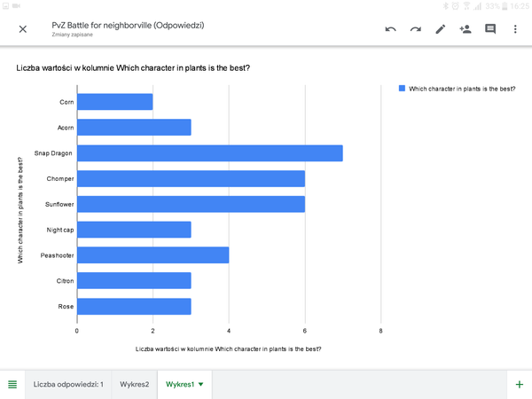
Task: Close the spreadsheet with the X icon
Action: pos(23,29)
